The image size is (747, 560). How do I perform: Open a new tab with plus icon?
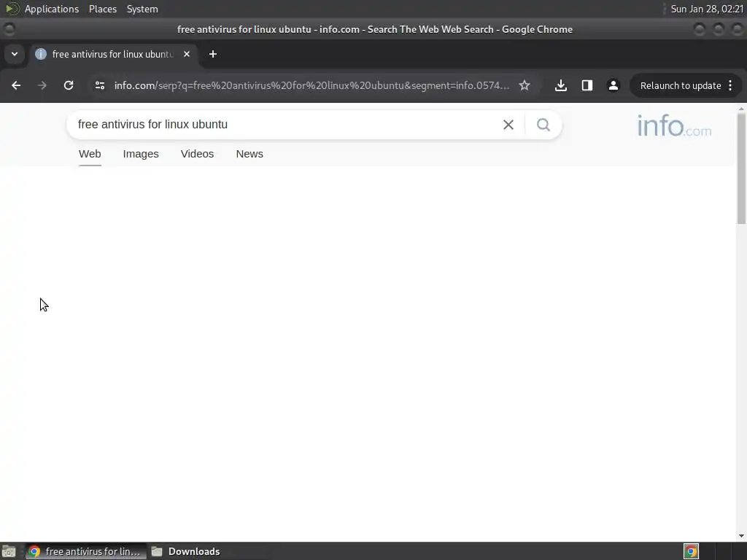pyautogui.click(x=213, y=54)
